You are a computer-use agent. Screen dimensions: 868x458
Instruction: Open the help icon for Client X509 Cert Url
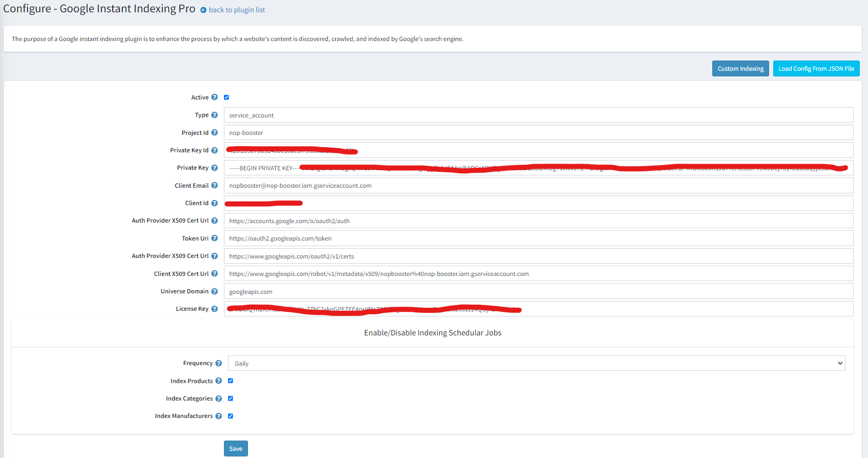pos(214,274)
